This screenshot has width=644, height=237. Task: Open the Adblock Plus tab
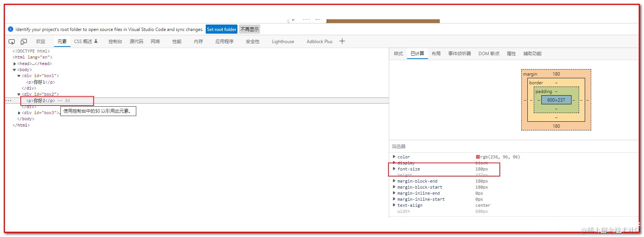(x=319, y=42)
